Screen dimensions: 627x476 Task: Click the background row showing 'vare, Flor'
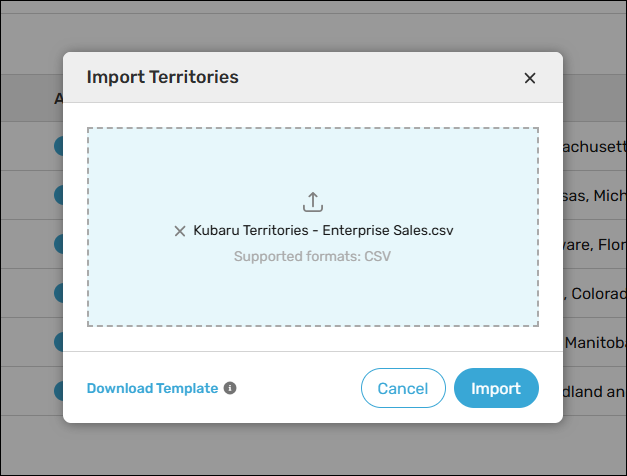click(x=594, y=244)
